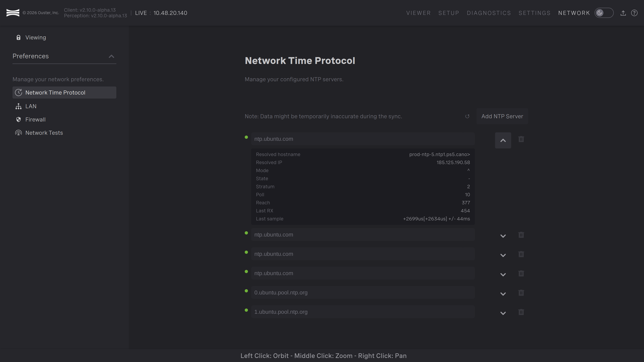Click the first ntp.ubuntu.com server field

click(363, 139)
